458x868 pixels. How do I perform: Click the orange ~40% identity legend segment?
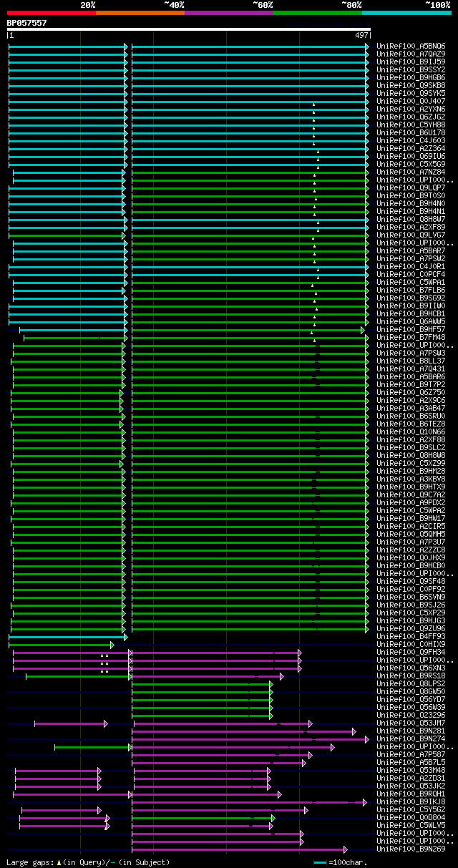[x=140, y=13]
